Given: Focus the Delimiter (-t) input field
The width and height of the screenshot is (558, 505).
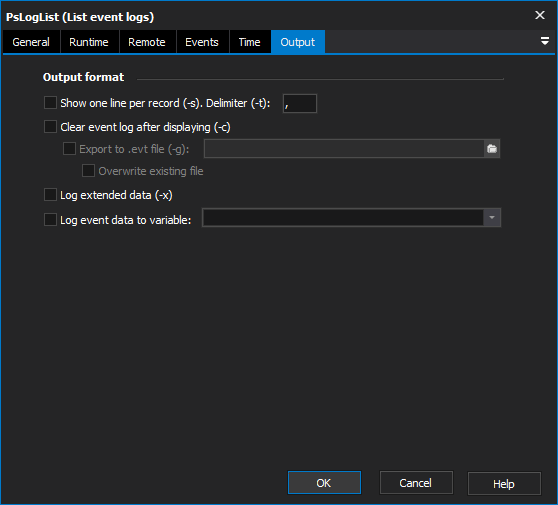Looking at the screenshot, I should (300, 104).
